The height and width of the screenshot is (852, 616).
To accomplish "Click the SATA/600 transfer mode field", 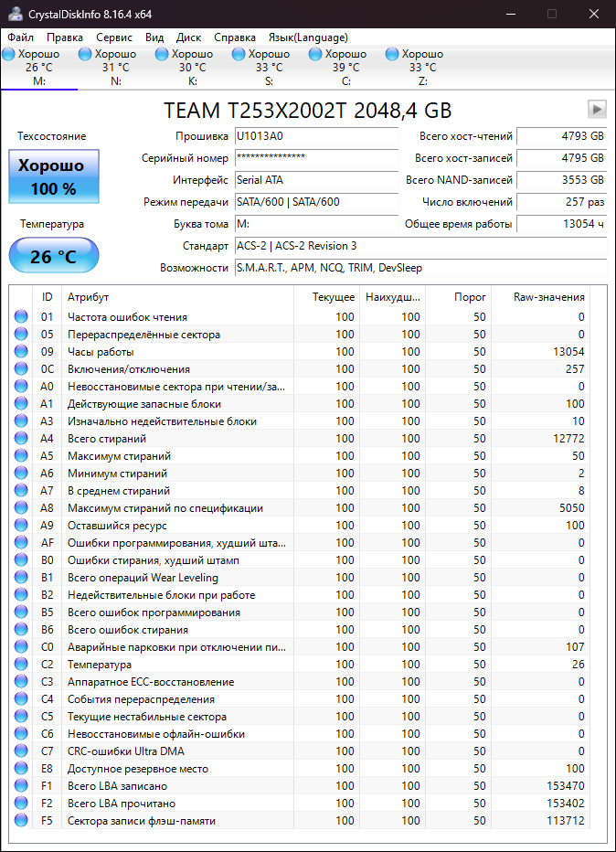I will pos(317,202).
